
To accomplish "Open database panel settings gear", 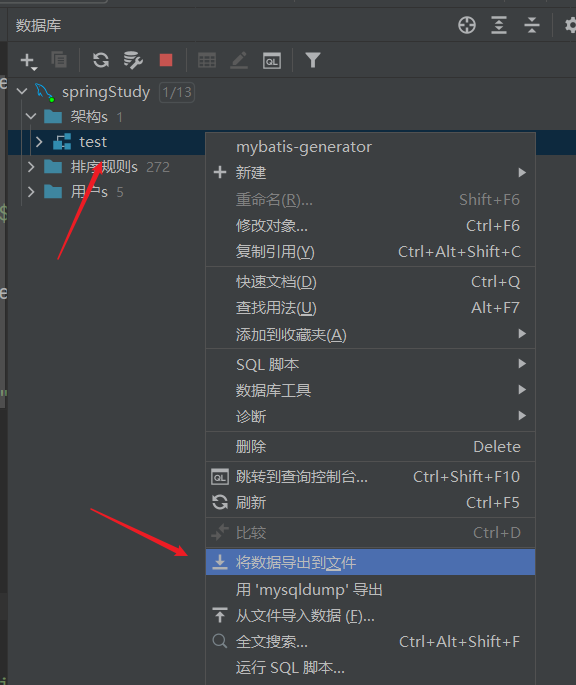I will point(570,25).
